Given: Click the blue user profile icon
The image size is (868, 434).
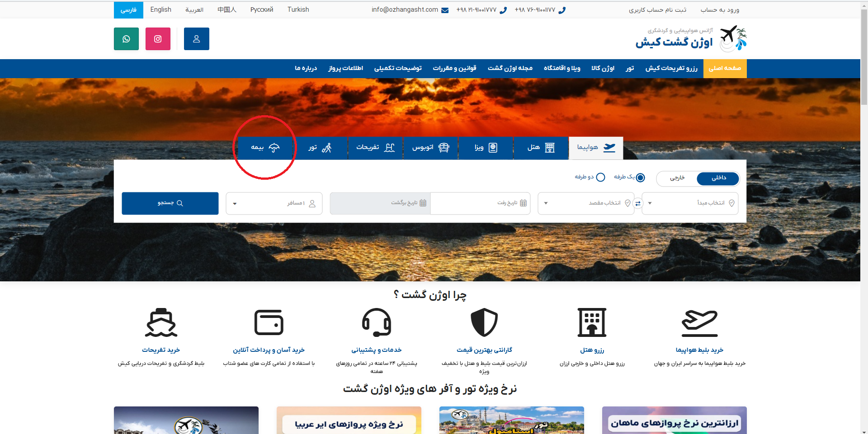Looking at the screenshot, I should 196,39.
